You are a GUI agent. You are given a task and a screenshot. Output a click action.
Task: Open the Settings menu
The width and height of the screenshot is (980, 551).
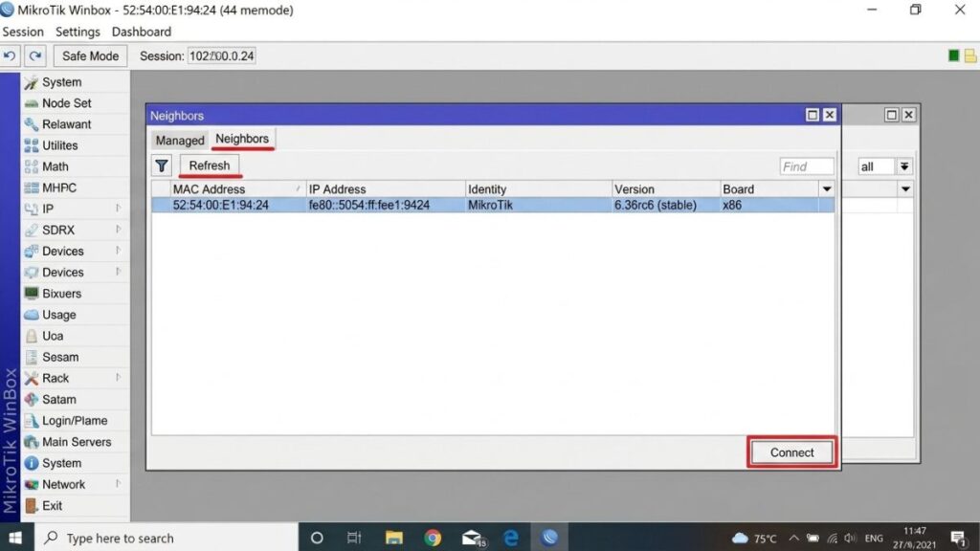tap(78, 32)
